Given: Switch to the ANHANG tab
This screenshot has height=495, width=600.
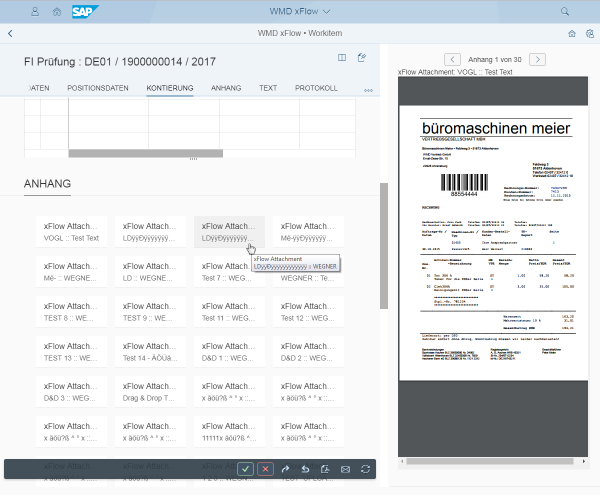Looking at the screenshot, I should point(226,88).
